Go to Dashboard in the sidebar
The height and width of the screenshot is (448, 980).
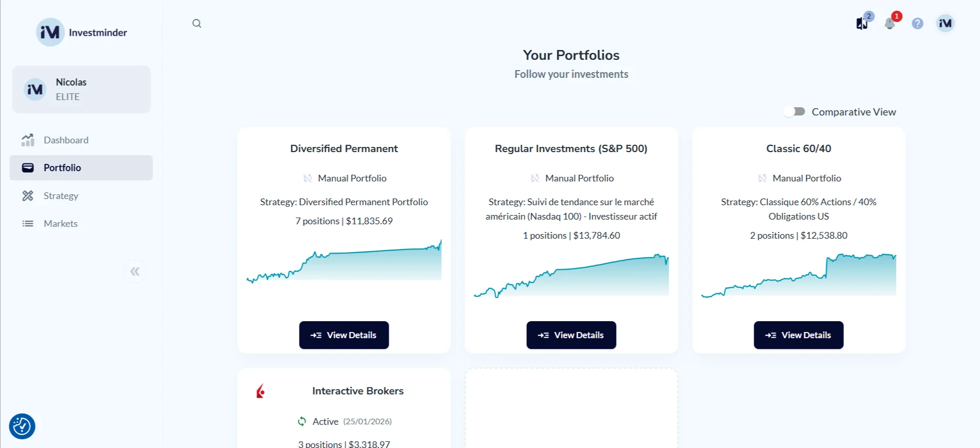[66, 140]
